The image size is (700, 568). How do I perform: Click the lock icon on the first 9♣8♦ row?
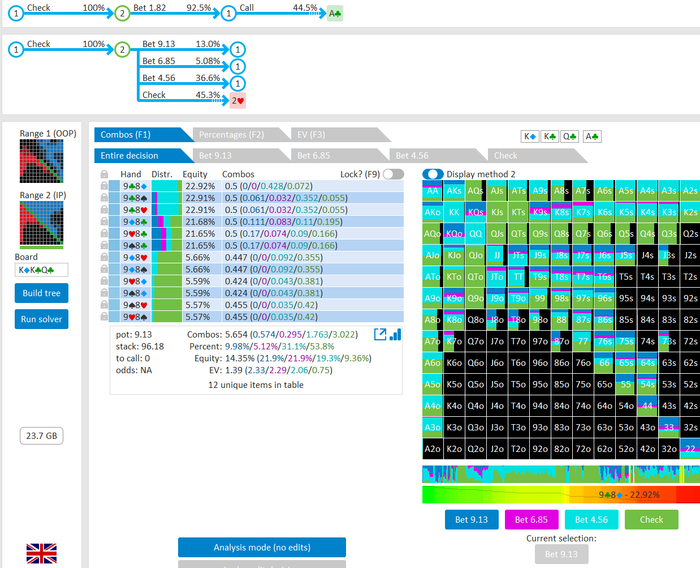[104, 186]
